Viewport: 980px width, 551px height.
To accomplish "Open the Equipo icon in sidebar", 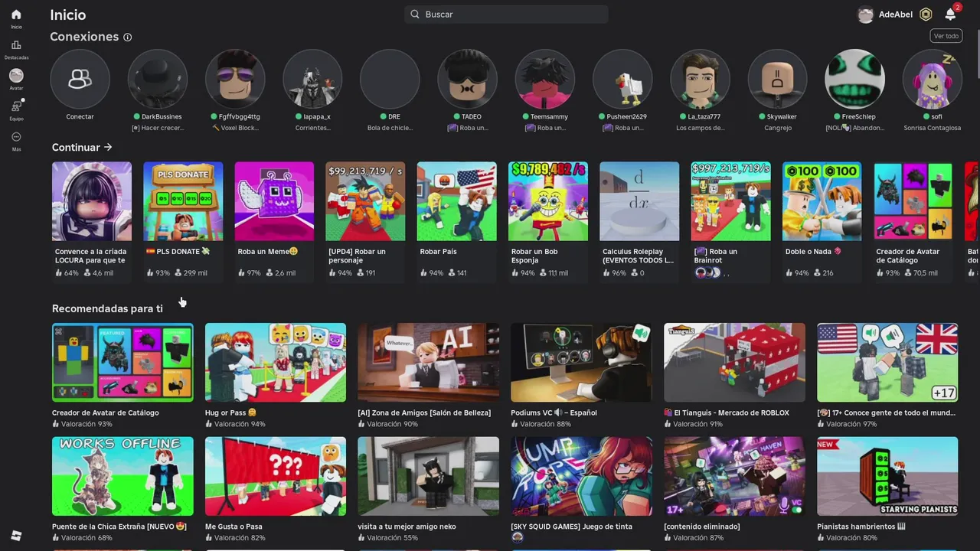I will coord(16,106).
